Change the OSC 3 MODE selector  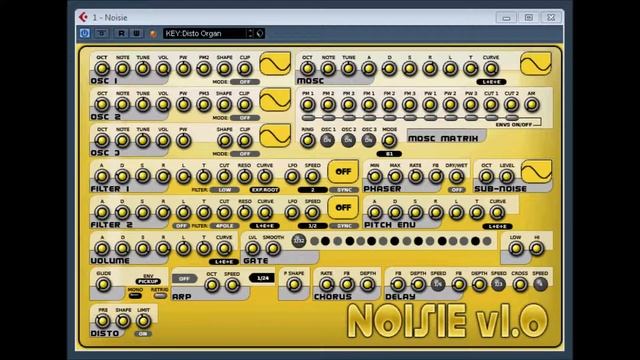click(245, 153)
